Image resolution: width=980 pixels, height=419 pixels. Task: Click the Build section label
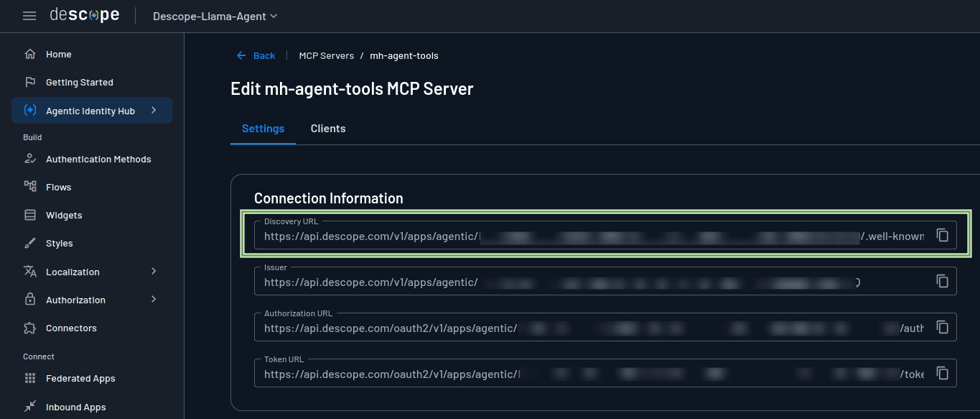pyautogui.click(x=32, y=137)
